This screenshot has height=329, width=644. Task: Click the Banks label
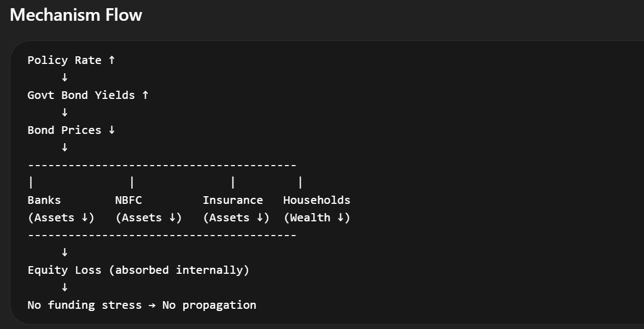[x=44, y=200]
